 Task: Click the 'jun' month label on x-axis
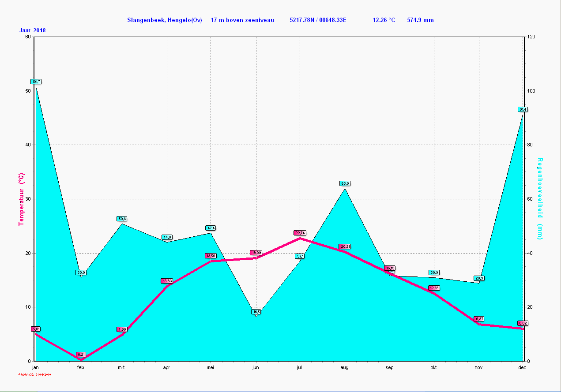tap(255, 367)
